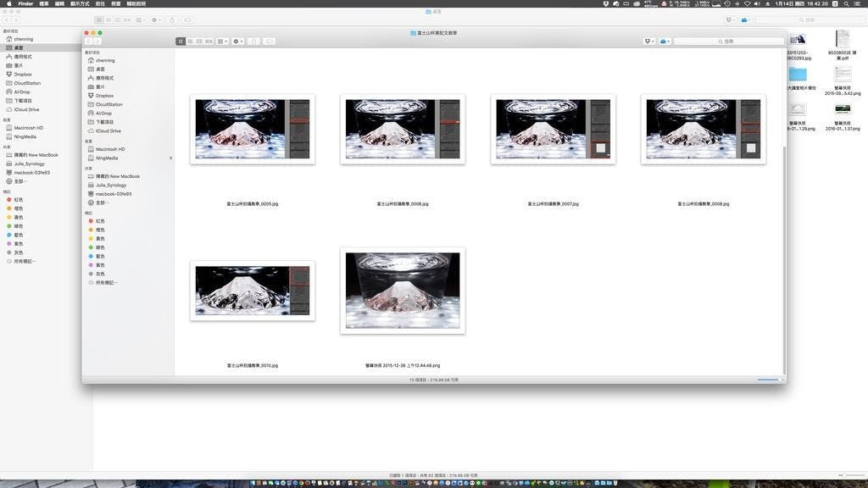Open the Apple menu
The width and height of the screenshot is (868, 488).
(x=8, y=4)
